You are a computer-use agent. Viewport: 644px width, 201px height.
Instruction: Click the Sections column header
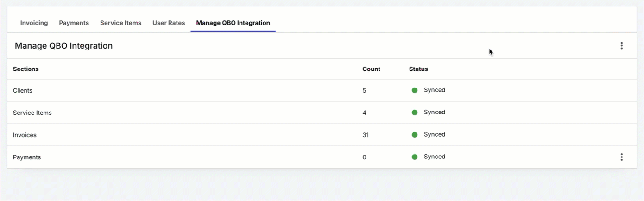tap(26, 69)
